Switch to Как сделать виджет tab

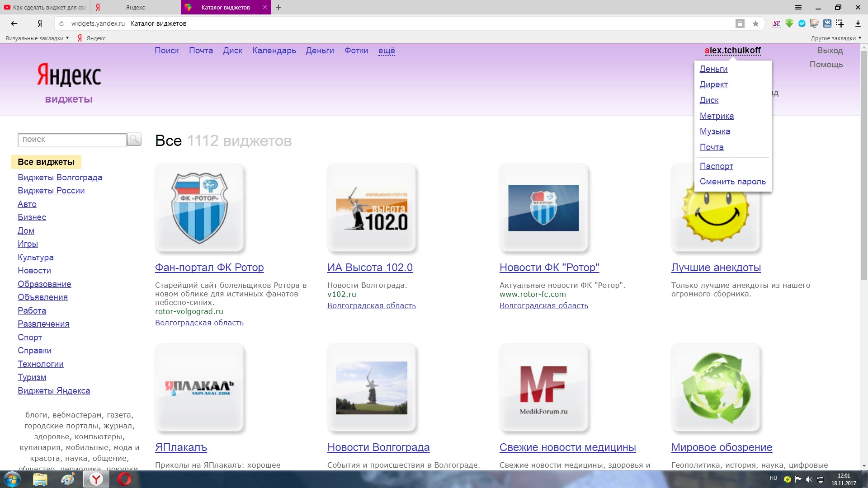(x=45, y=7)
